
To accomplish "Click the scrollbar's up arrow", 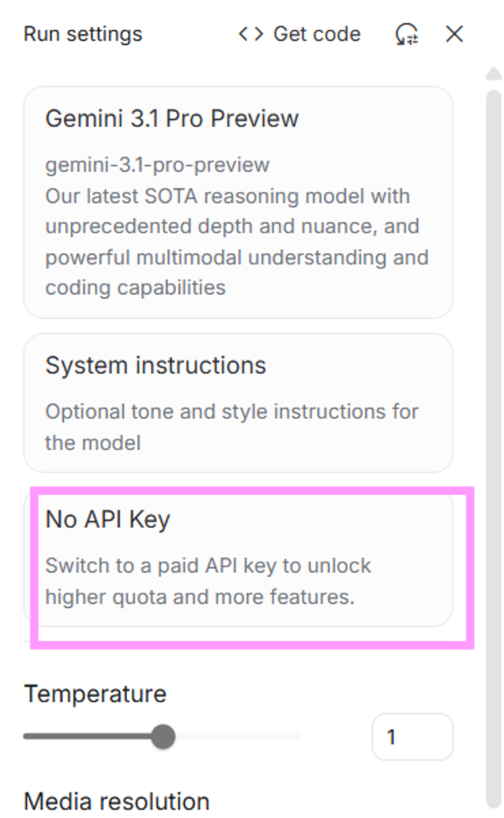I will click(494, 74).
